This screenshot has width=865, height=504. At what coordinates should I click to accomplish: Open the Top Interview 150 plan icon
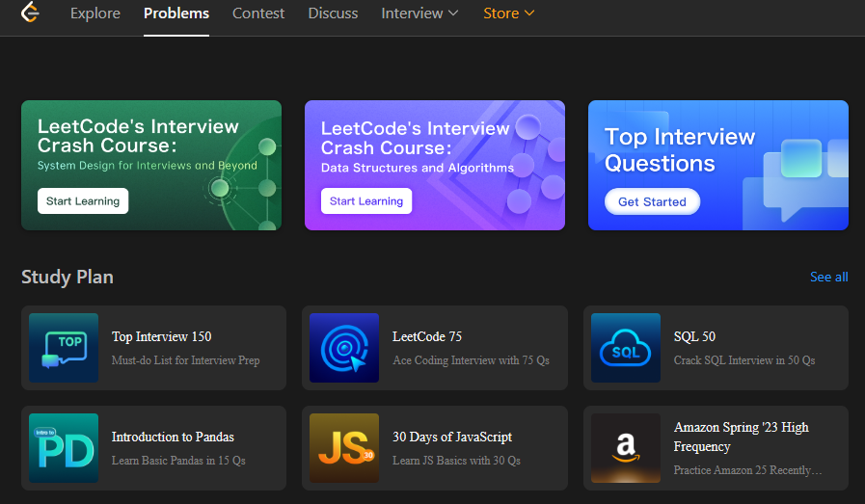(x=64, y=348)
